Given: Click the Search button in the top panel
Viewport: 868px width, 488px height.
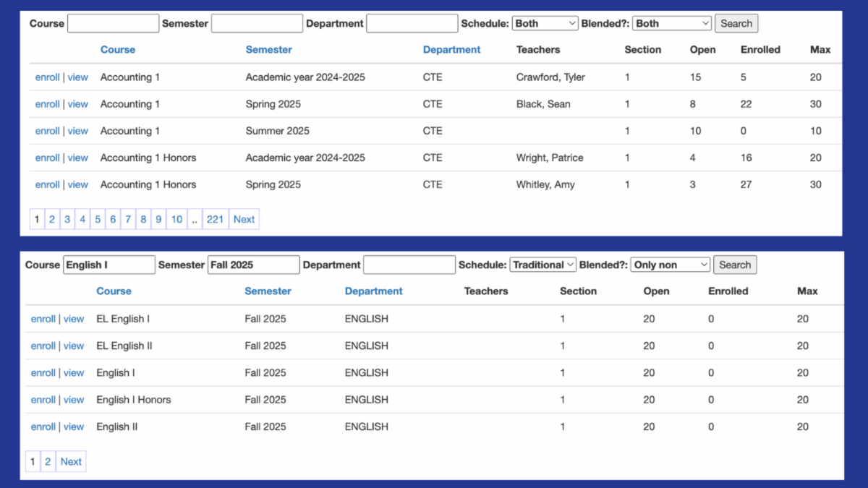Looking at the screenshot, I should [x=736, y=23].
